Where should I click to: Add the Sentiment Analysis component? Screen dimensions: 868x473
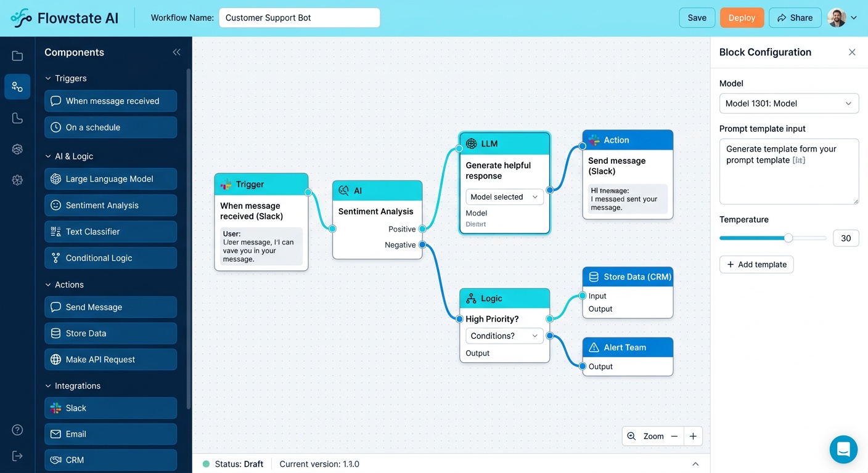110,205
